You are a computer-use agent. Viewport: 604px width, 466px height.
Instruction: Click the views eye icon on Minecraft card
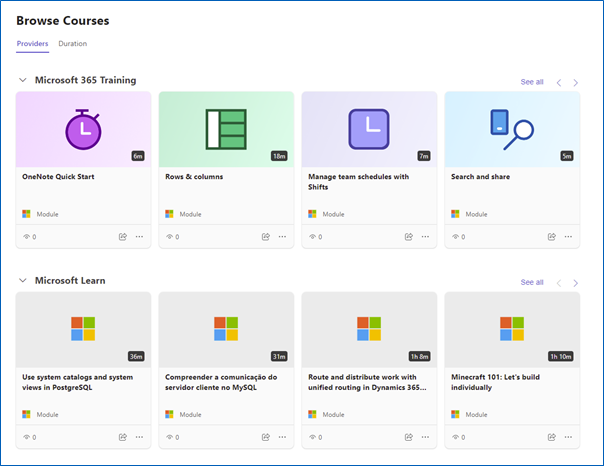(x=456, y=437)
